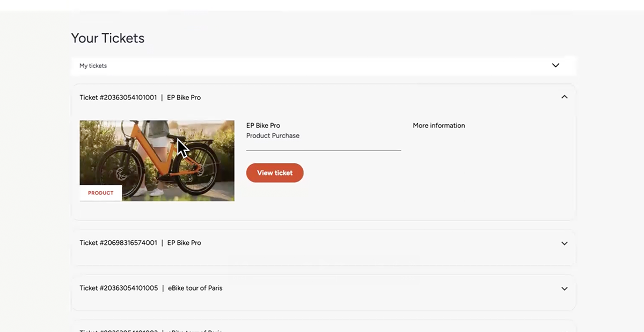Click the Product Purchase subtitle
Viewport: 644px width, 332px height.
(x=273, y=136)
